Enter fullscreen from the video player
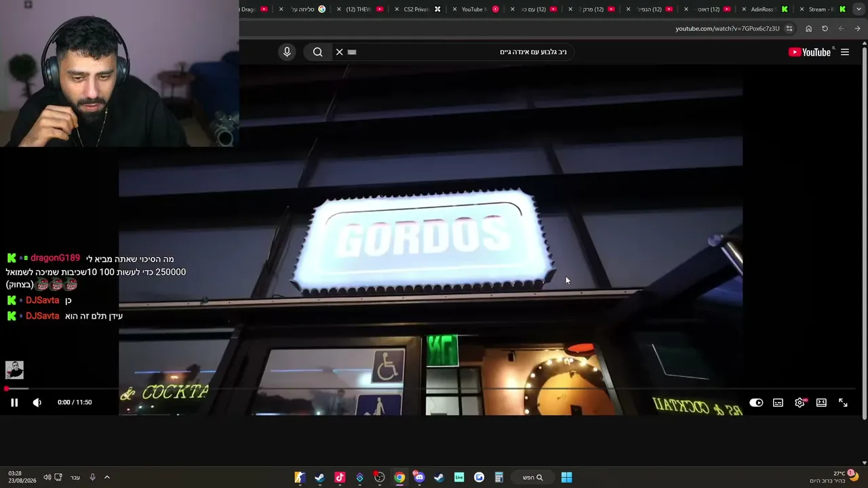The height and width of the screenshot is (488, 868). (x=843, y=403)
